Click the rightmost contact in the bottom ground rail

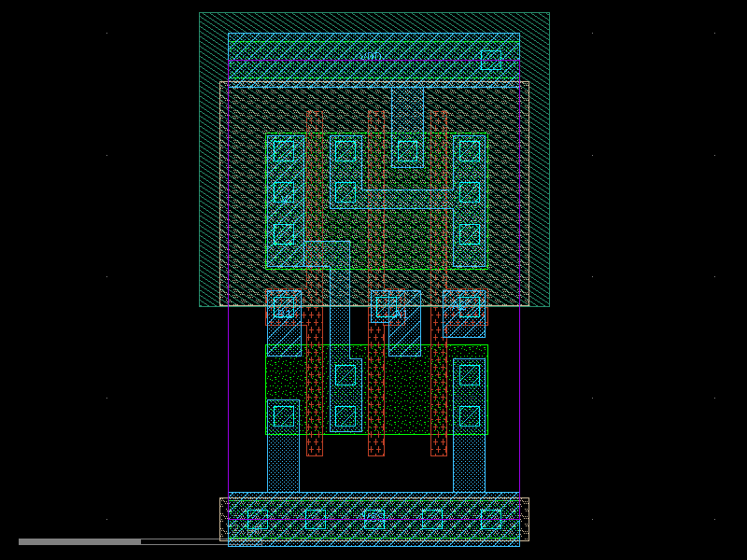coord(491,519)
